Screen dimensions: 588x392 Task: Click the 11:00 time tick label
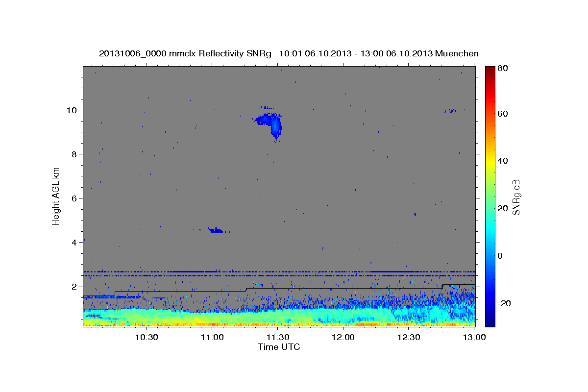212,338
